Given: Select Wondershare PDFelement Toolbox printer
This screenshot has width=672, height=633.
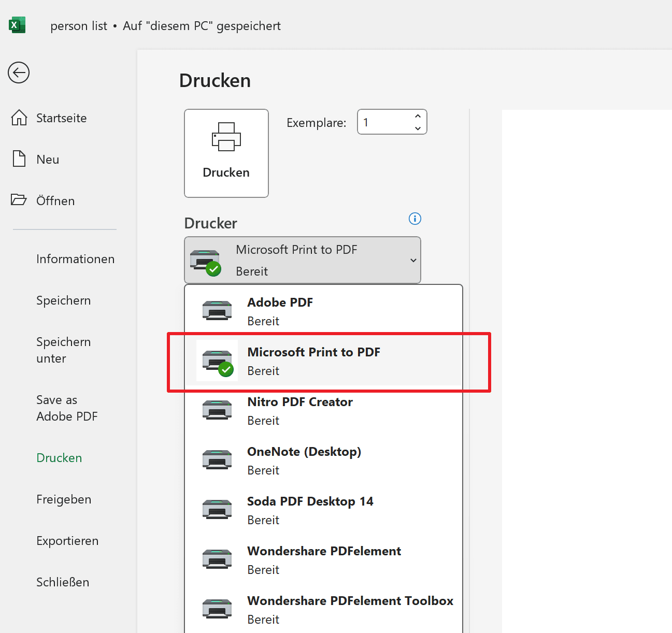Looking at the screenshot, I should point(323,609).
